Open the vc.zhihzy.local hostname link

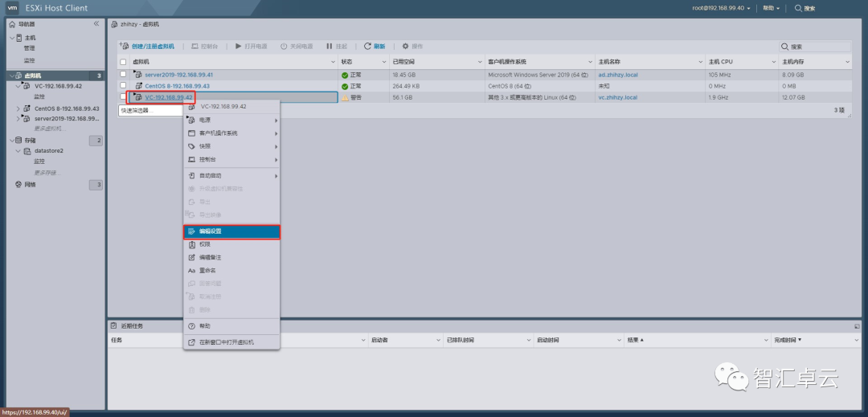[618, 97]
